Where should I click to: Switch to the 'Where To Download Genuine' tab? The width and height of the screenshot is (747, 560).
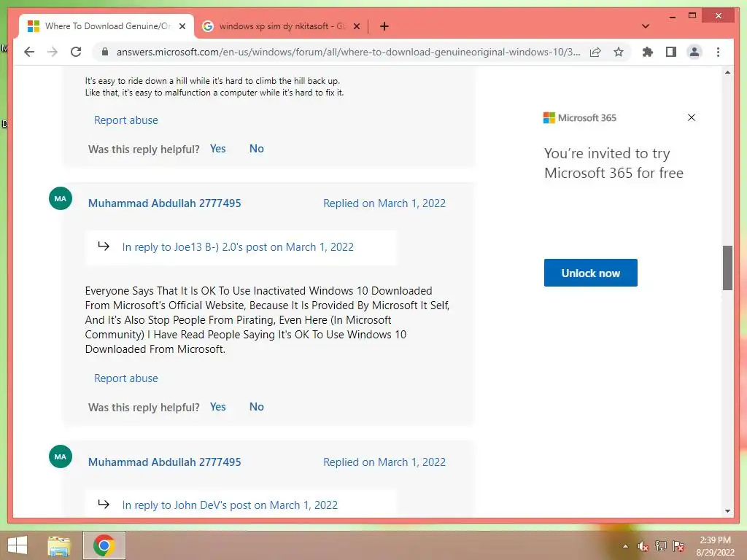[x=107, y=26]
